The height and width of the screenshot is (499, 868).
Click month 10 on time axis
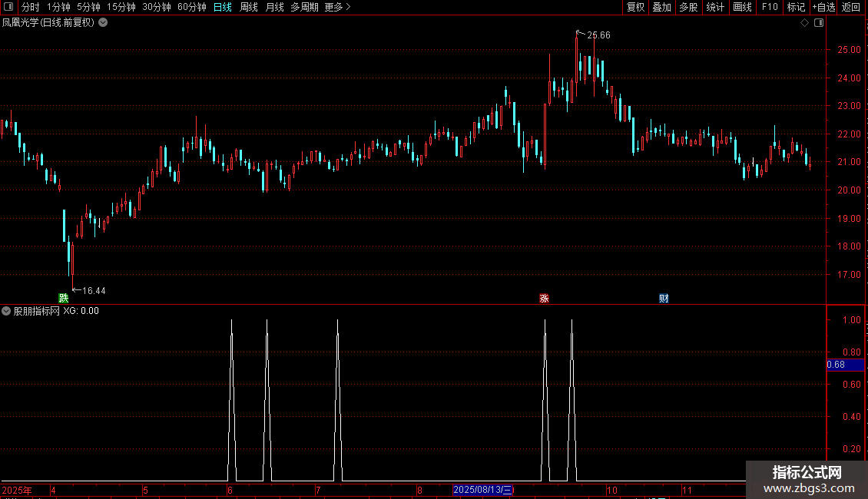pos(611,490)
